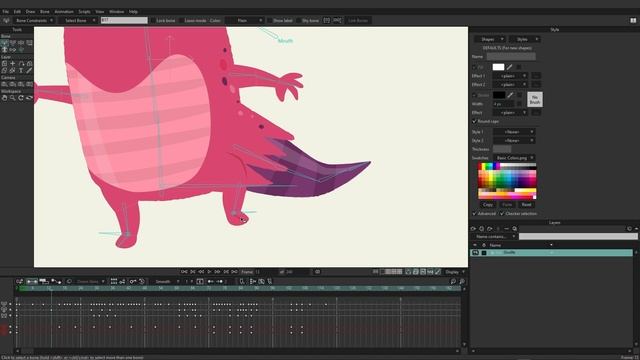Toggle the Stroke checkbox in Style panel
Image resolution: width=640 pixels, height=360 pixels.
coord(474,95)
